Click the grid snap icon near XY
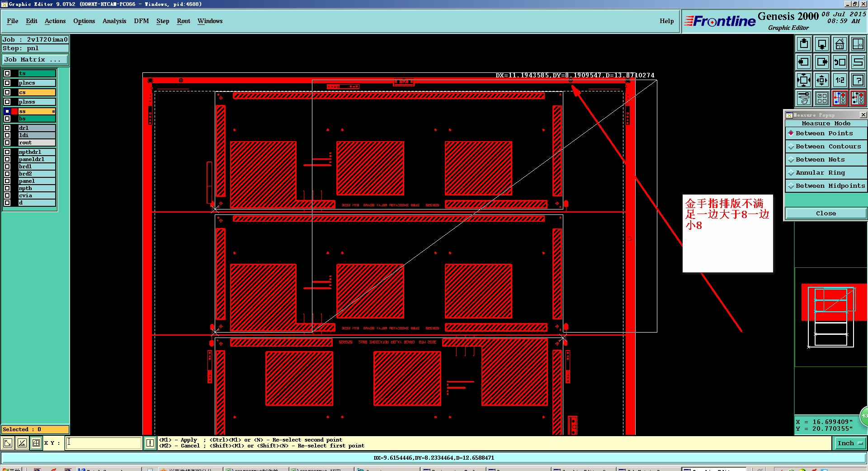The image size is (868, 471). (x=36, y=443)
